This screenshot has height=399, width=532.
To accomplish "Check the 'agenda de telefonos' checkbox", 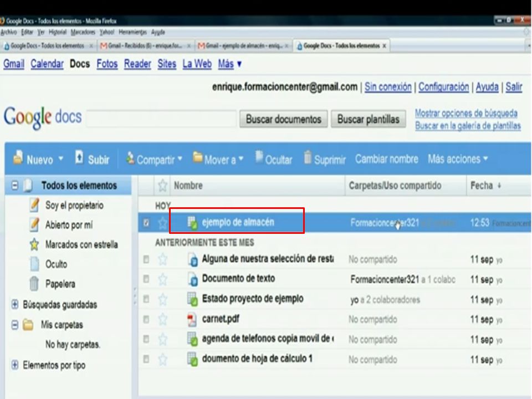I will [x=146, y=339].
